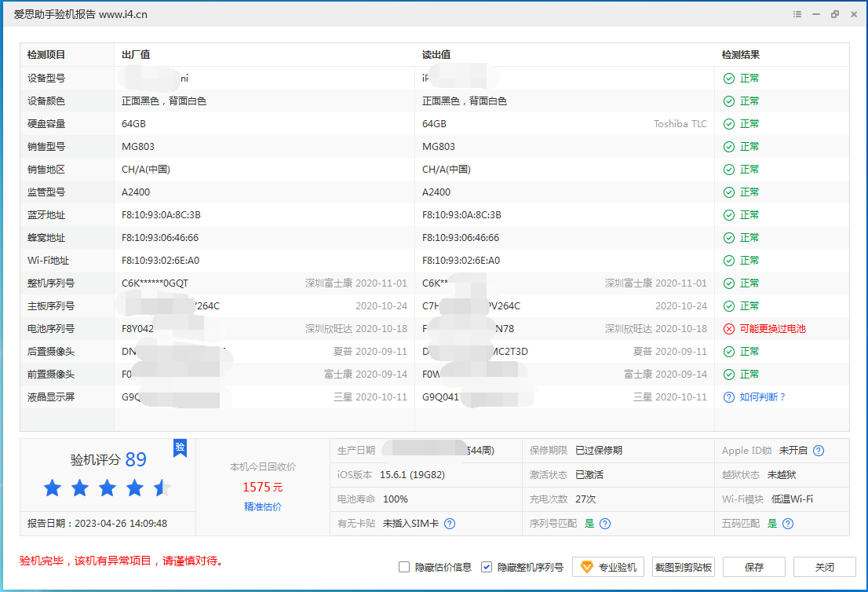The image size is (868, 592).
Task: Click the red X icon in 电池序列号 row
Action: point(729,329)
